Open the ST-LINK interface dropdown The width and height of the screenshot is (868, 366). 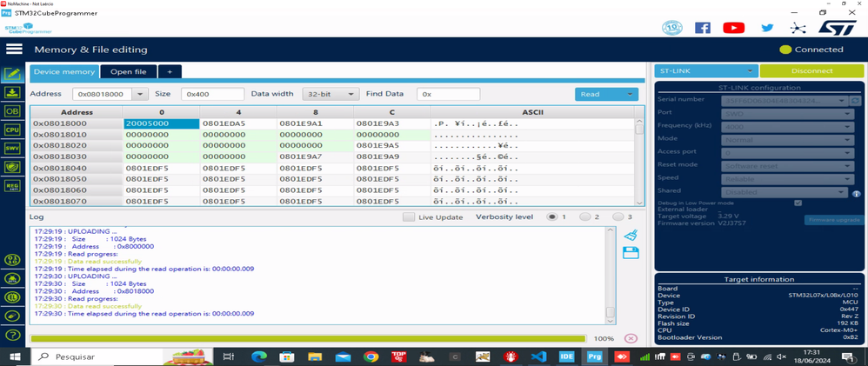pyautogui.click(x=706, y=71)
